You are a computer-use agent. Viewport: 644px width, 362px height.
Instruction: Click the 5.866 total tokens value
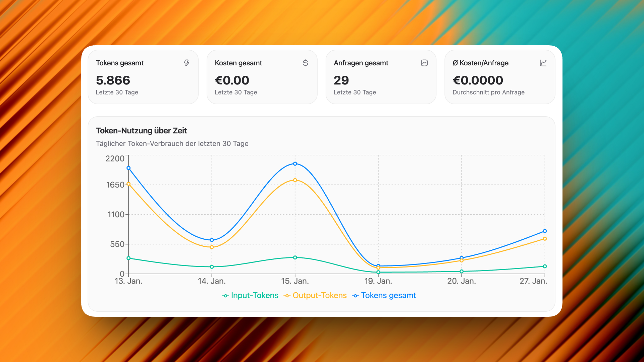[113, 80]
